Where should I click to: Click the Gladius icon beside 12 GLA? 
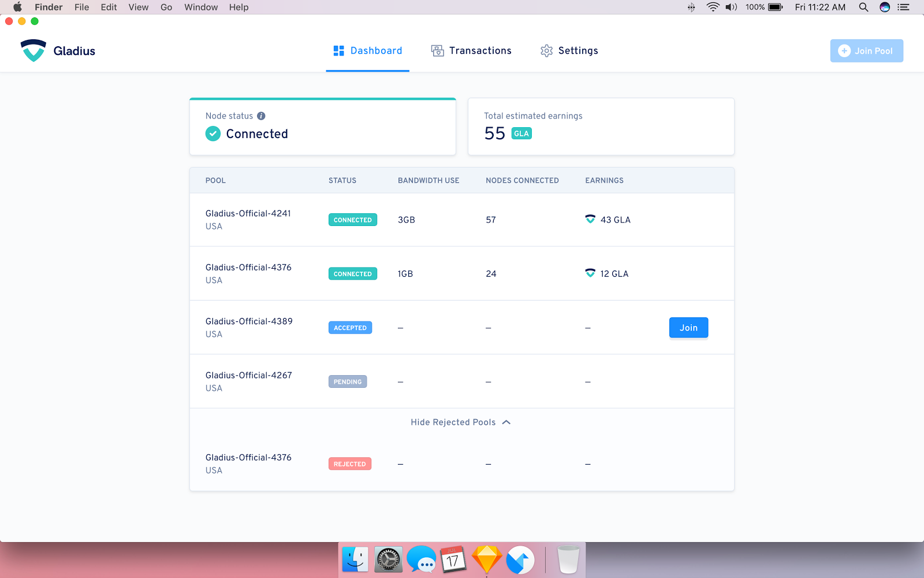590,273
